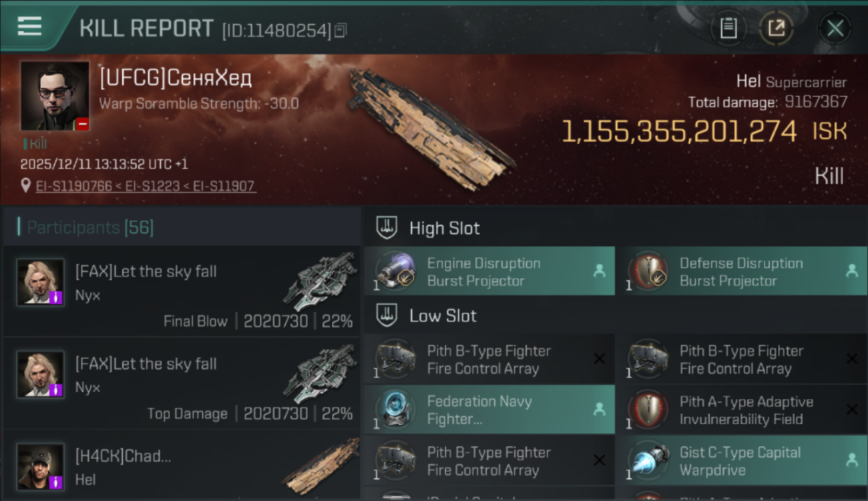Select the Gist C-Type Capital Warpdrive module
This screenshot has width=868, height=501.
(x=741, y=461)
